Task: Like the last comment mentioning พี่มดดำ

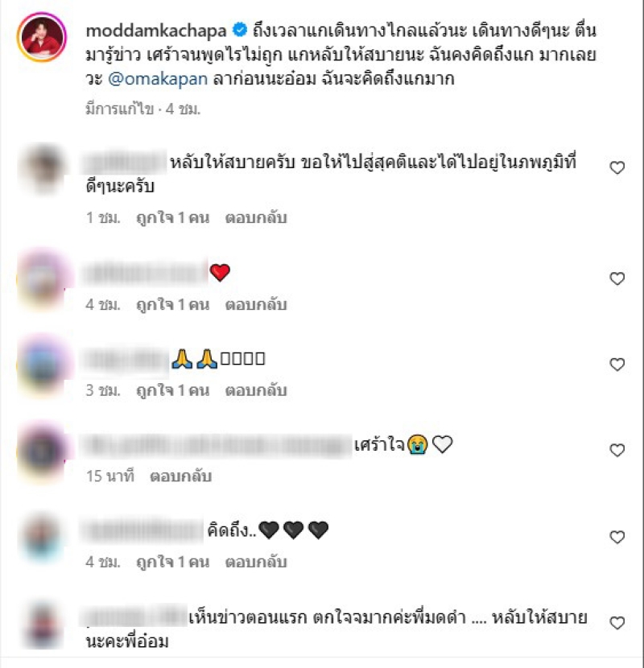Action: [617, 623]
